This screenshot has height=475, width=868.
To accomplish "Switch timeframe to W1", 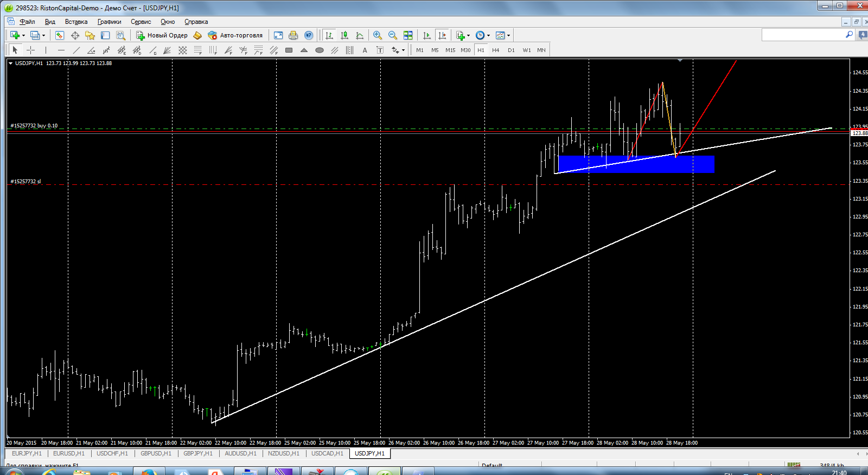I will click(x=527, y=50).
